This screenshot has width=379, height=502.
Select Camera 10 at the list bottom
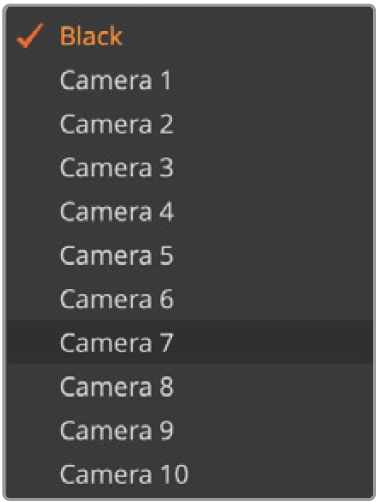click(x=189, y=474)
